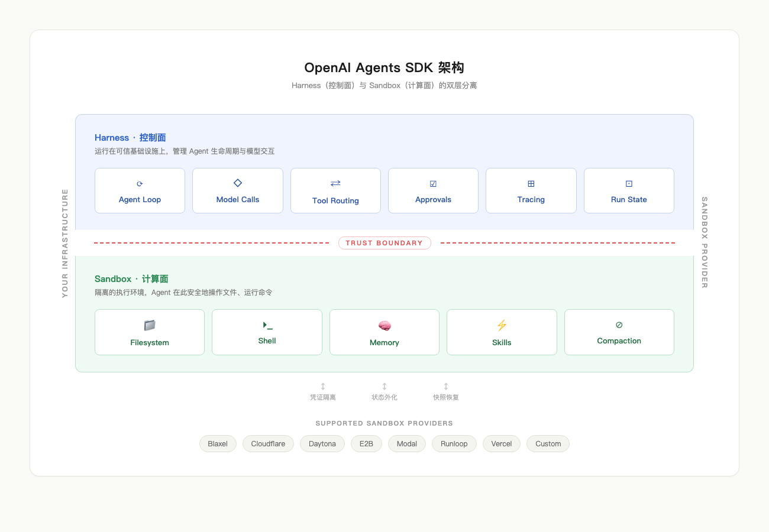Click the Vercel provider chip
The width and height of the screenshot is (769, 532).
click(x=502, y=444)
